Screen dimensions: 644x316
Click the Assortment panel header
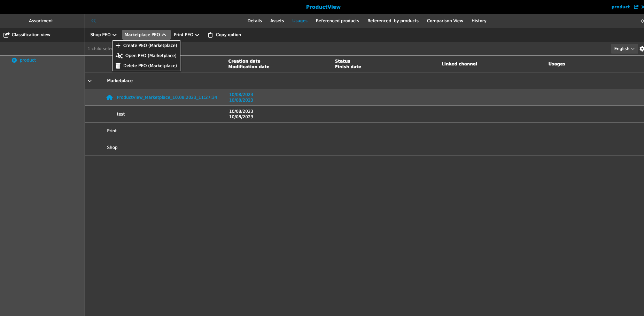(x=41, y=21)
